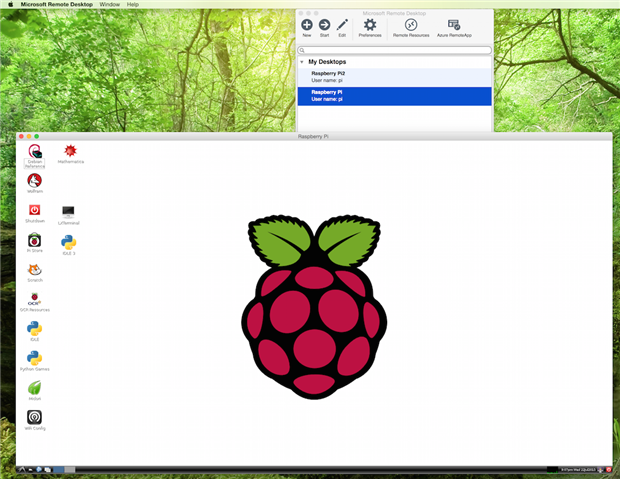
Task: Click the Edit pencil toolbar icon
Action: 342,25
